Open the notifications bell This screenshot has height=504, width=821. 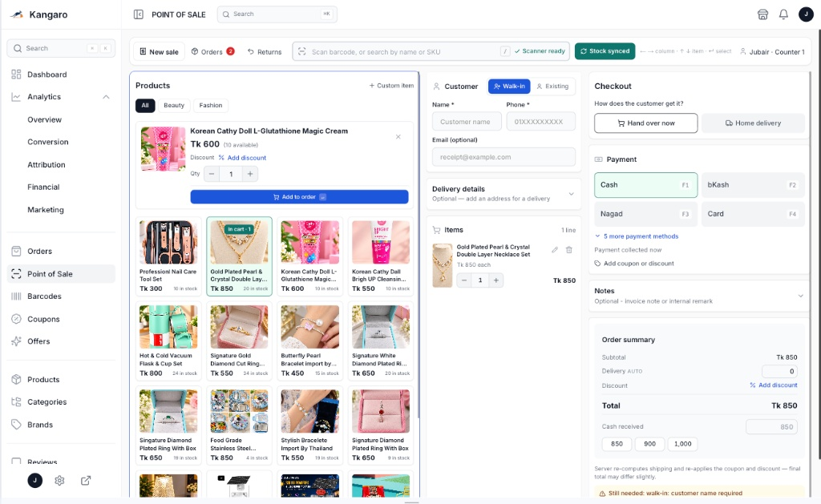[783, 14]
